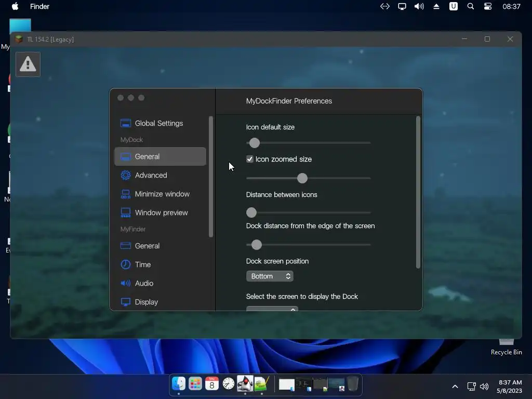Screen dimensions: 532x399
Task: Select MyFinder General in the sidebar
Action: 160,246
